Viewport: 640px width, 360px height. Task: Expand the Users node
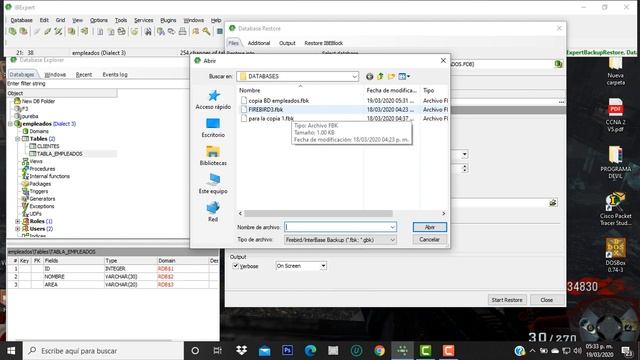pyautogui.click(x=18, y=229)
